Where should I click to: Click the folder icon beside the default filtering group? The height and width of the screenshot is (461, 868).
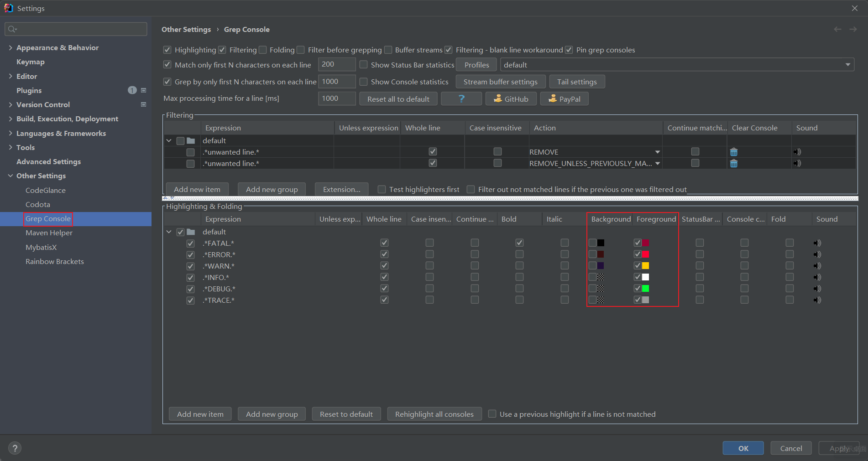pos(191,140)
